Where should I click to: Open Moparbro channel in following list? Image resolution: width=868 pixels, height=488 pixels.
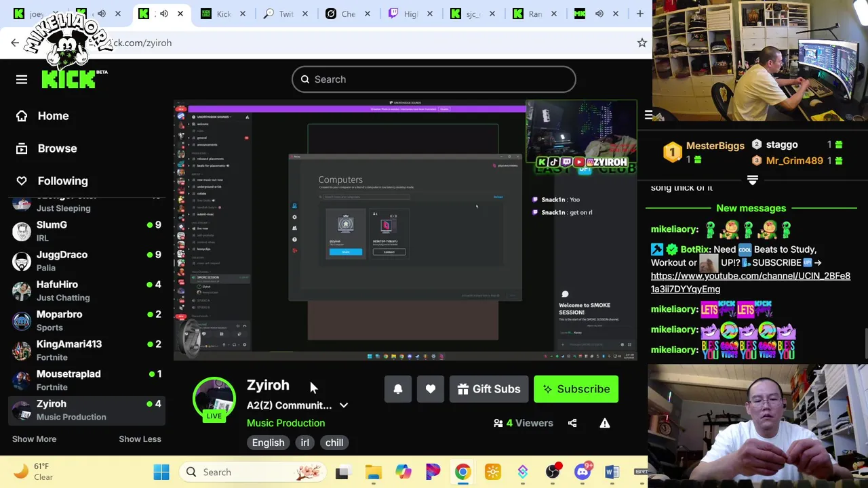coord(87,321)
